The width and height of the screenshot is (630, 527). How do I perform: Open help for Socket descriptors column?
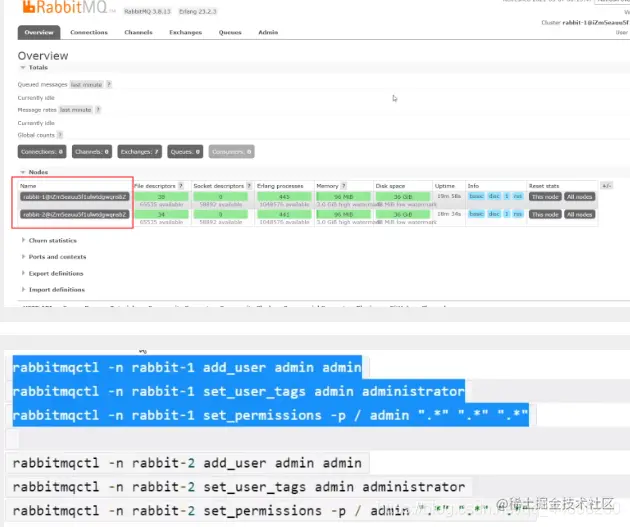[x=249, y=186]
